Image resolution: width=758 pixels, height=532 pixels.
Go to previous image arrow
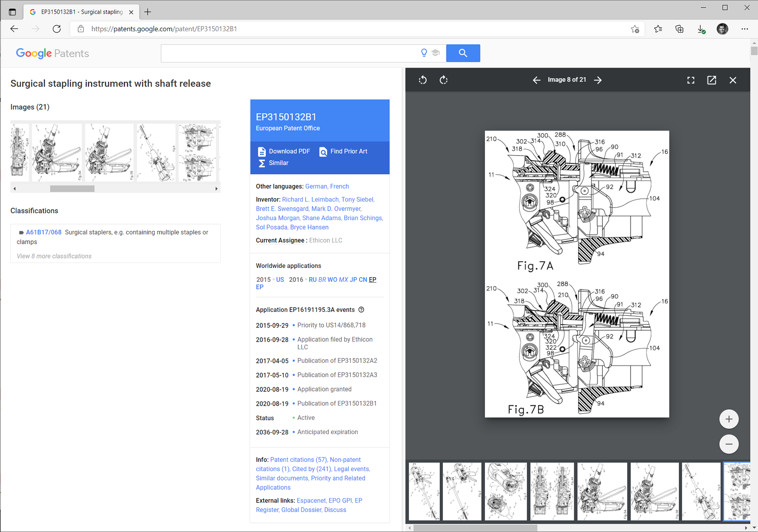click(x=536, y=80)
